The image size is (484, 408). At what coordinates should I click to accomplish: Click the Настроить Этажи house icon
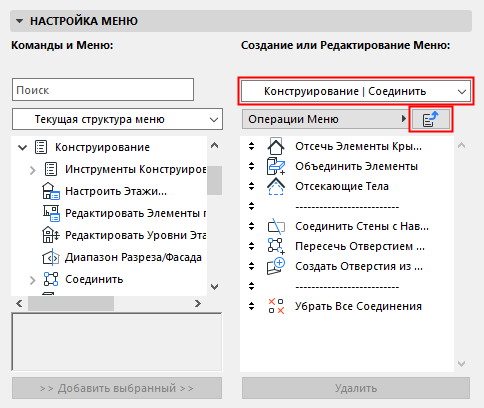51,191
